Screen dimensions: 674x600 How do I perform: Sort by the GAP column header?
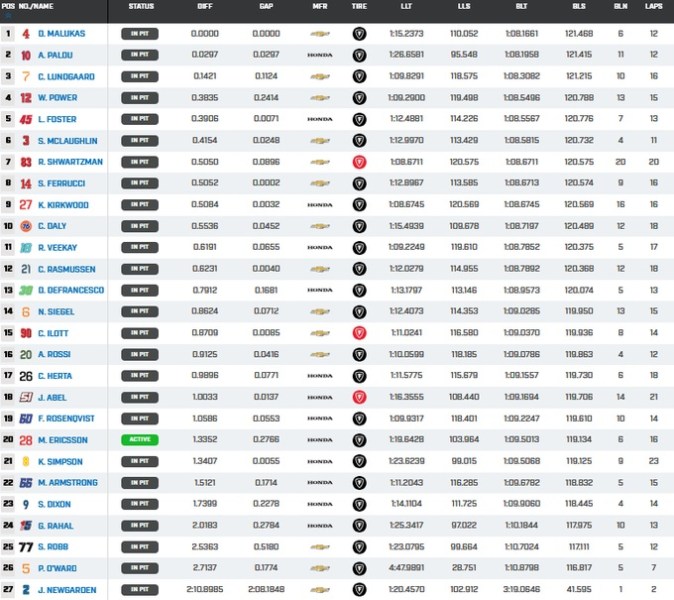point(266,6)
